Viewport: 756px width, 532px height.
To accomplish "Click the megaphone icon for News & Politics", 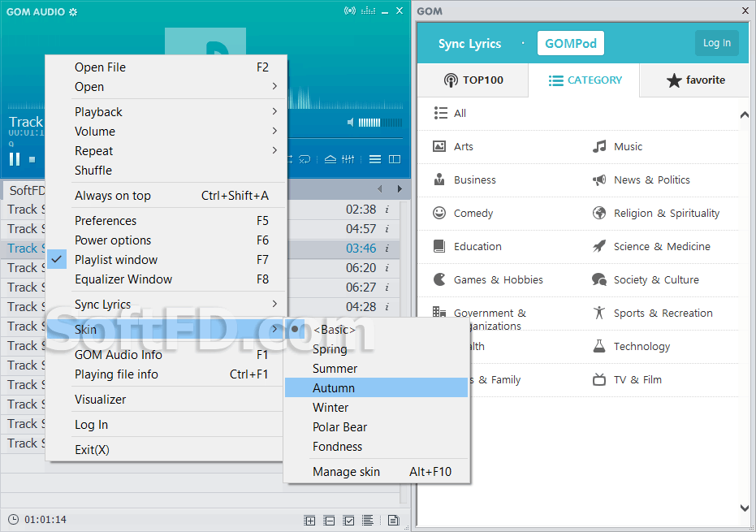I will click(x=599, y=180).
